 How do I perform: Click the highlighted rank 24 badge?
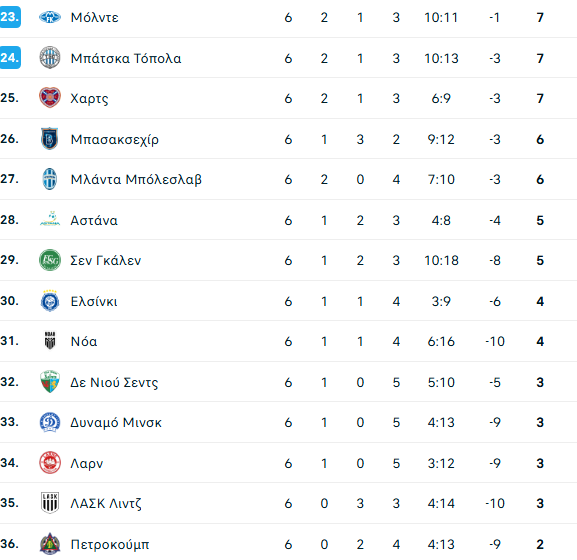[x=10, y=58]
